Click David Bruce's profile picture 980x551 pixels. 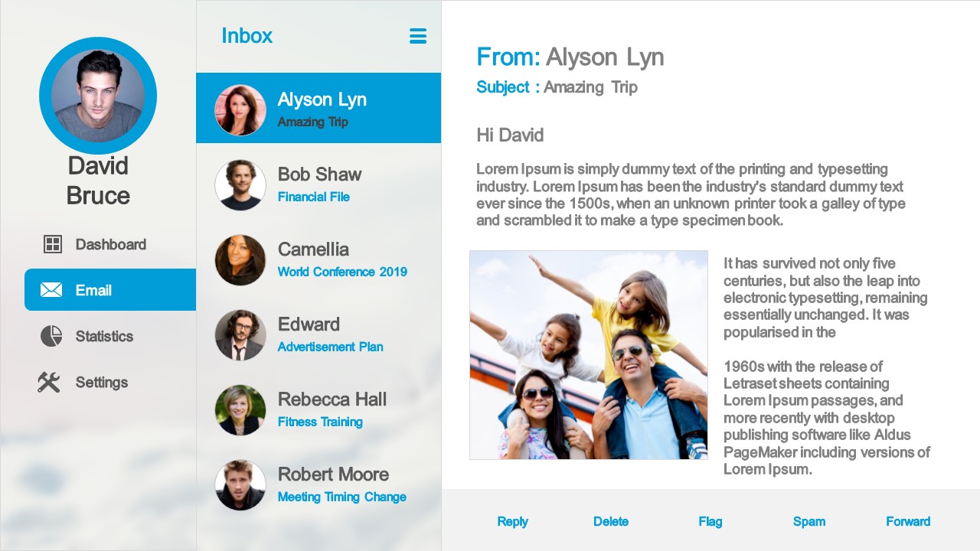(x=97, y=95)
